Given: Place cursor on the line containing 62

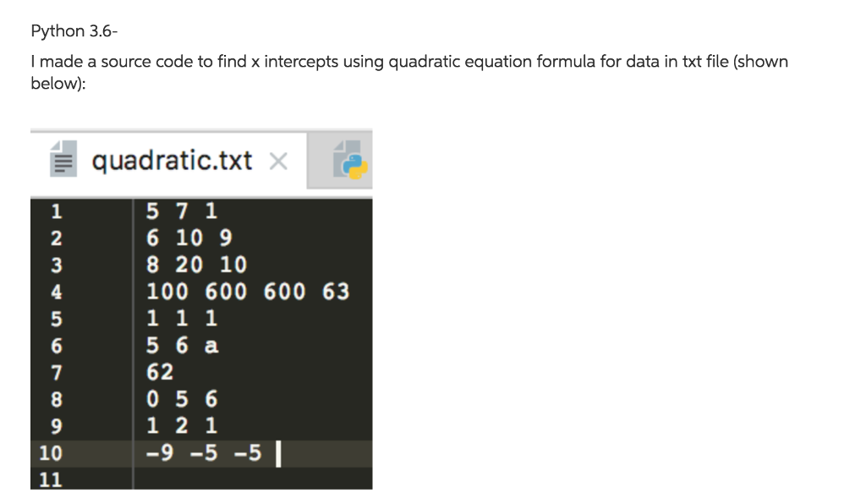Looking at the screenshot, I should [161, 371].
